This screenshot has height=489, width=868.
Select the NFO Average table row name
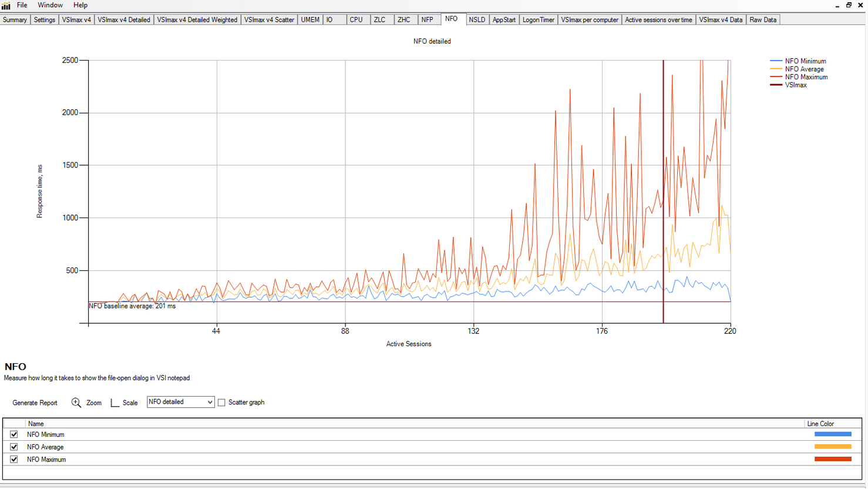pos(45,447)
